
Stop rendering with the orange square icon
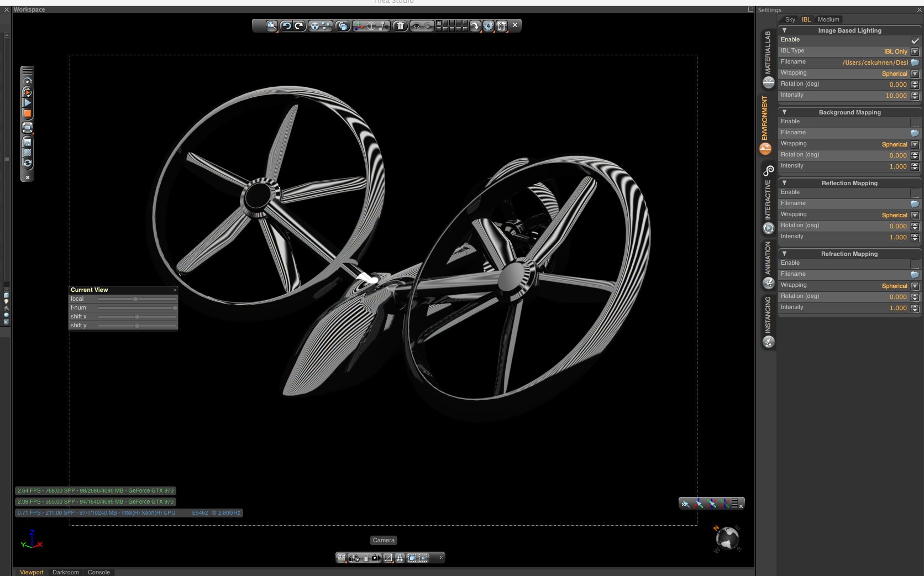[27, 113]
